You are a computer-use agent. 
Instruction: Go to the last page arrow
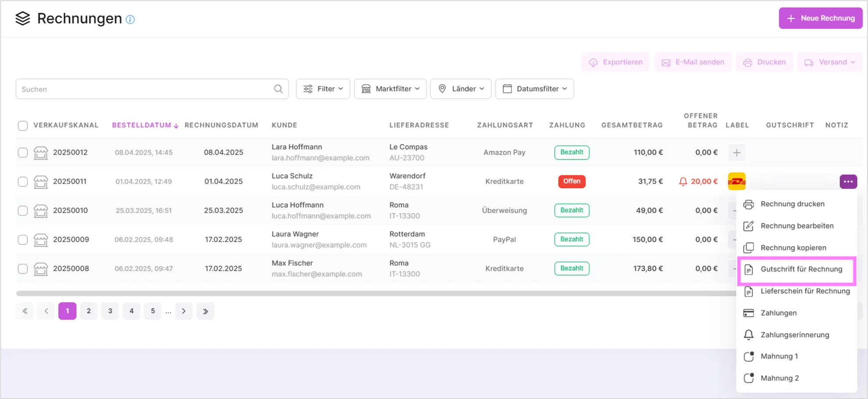205,311
